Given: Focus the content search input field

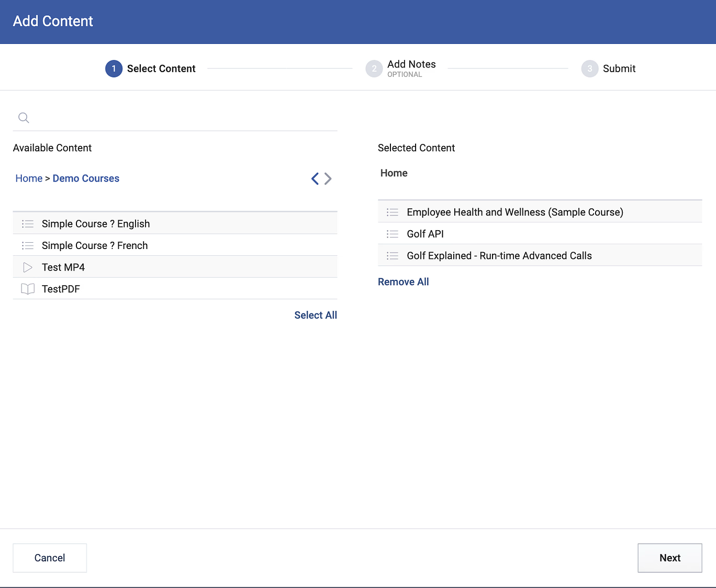Looking at the screenshot, I should pyautogui.click(x=175, y=118).
